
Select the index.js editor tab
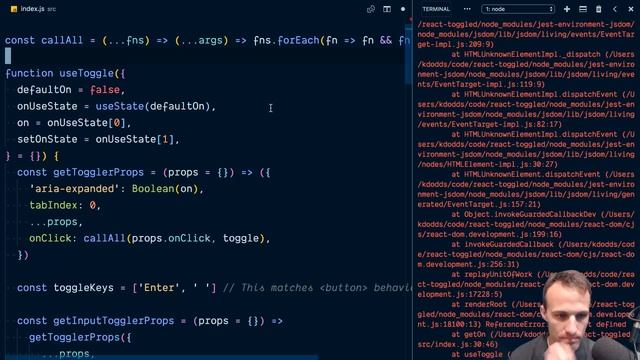(x=33, y=9)
